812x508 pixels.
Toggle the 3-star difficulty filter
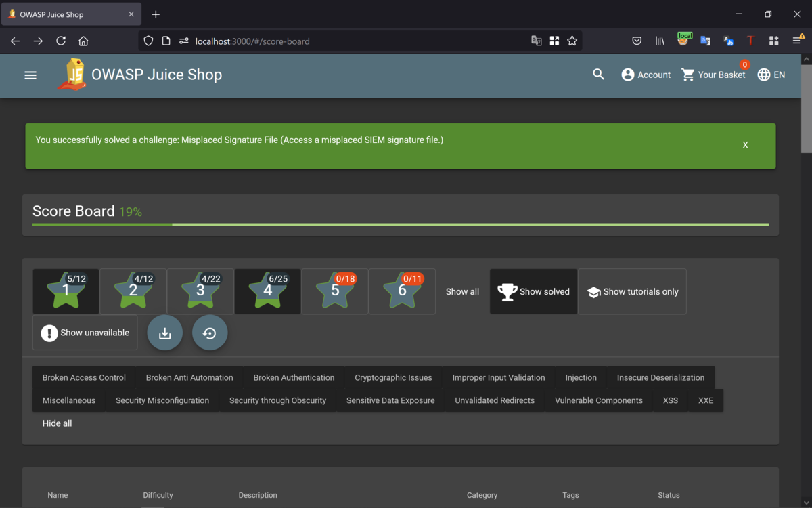(200, 291)
